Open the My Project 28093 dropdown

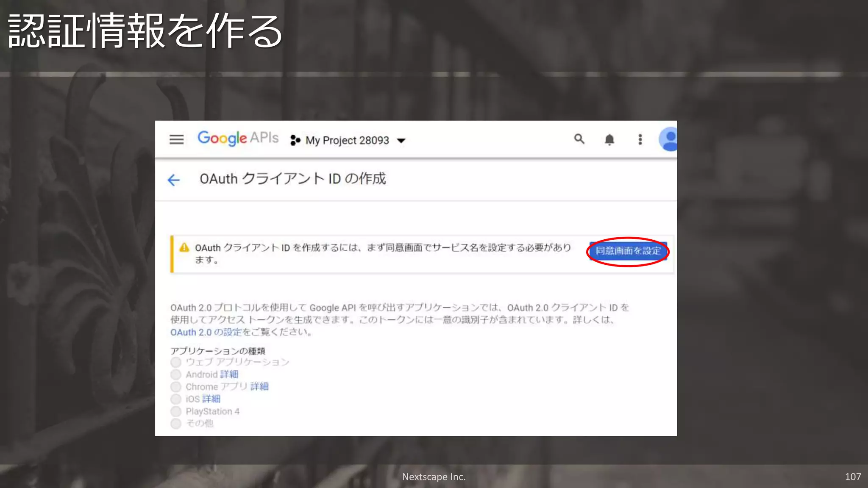click(355, 140)
